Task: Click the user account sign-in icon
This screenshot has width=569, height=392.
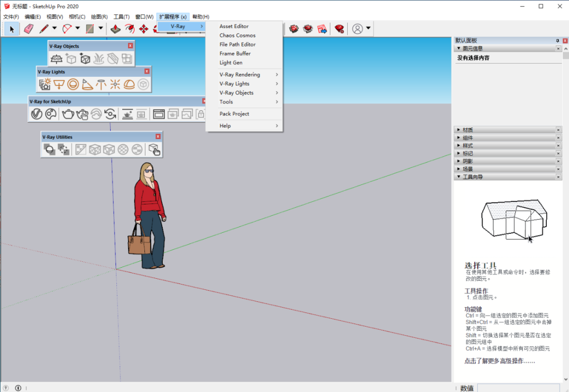Action: [x=357, y=29]
